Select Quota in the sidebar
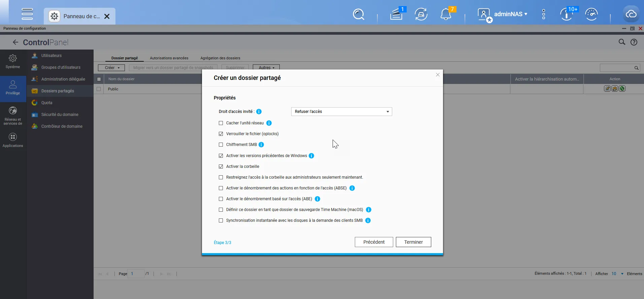 pyautogui.click(x=47, y=103)
